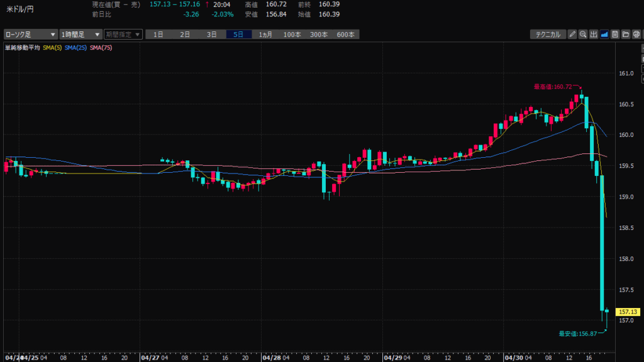Click the 最安値:156.87 low marker

coord(578,334)
